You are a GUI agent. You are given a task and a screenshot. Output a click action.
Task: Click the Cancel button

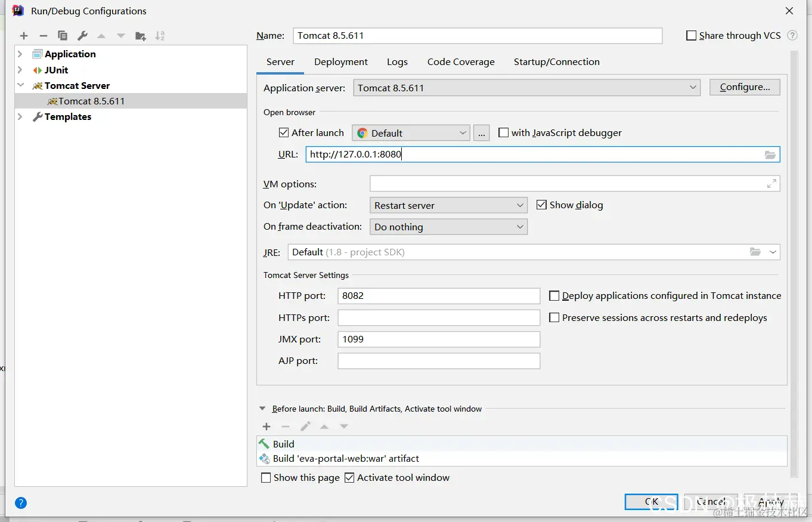pos(711,502)
